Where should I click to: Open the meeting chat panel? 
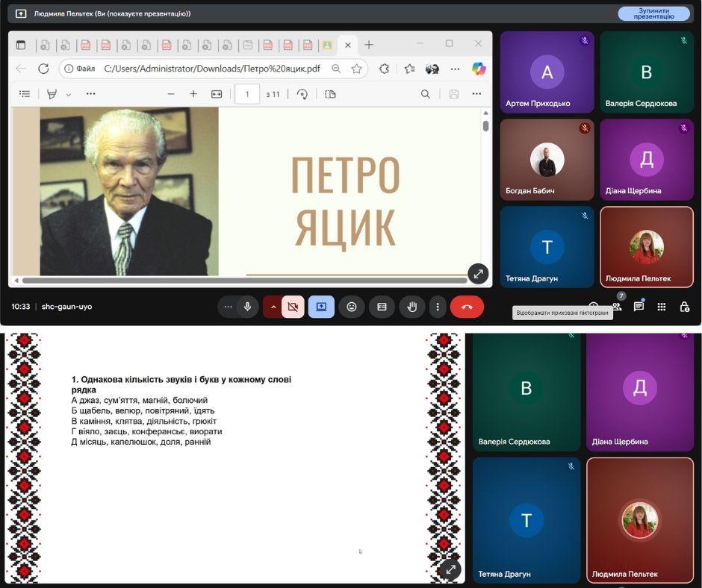click(639, 307)
